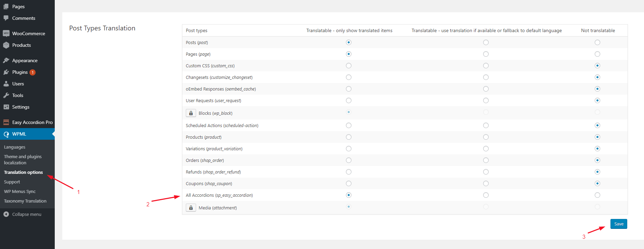Click the Easy Accordion Pro icon
644x249 pixels.
(x=6, y=122)
